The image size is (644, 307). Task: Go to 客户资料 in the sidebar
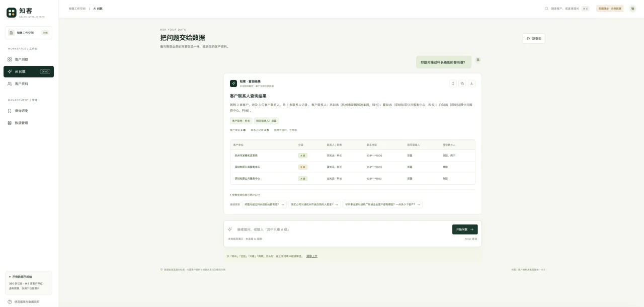(29, 84)
